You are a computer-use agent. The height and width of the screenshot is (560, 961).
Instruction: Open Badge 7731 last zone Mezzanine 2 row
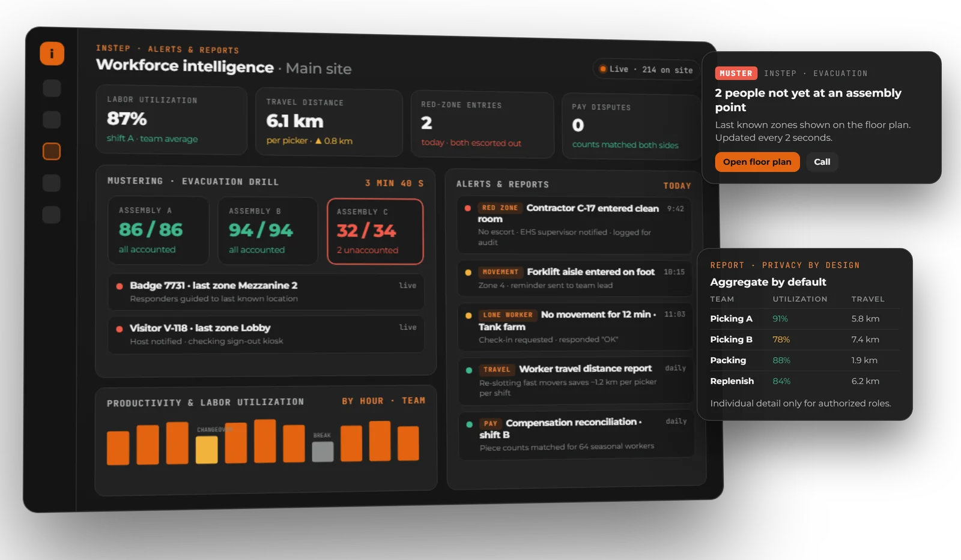click(x=266, y=292)
